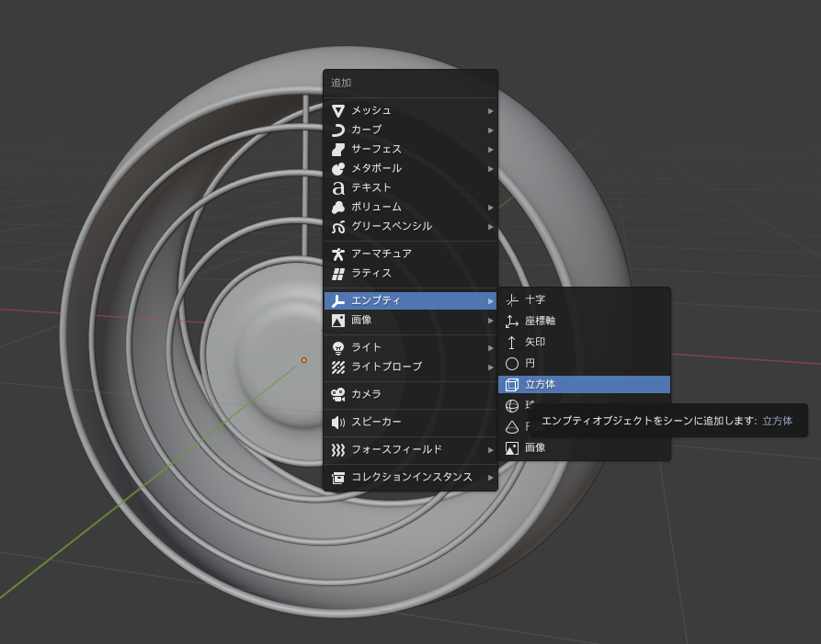Click the カーブ curve icon
Viewport: 821px width, 644px height.
338,130
